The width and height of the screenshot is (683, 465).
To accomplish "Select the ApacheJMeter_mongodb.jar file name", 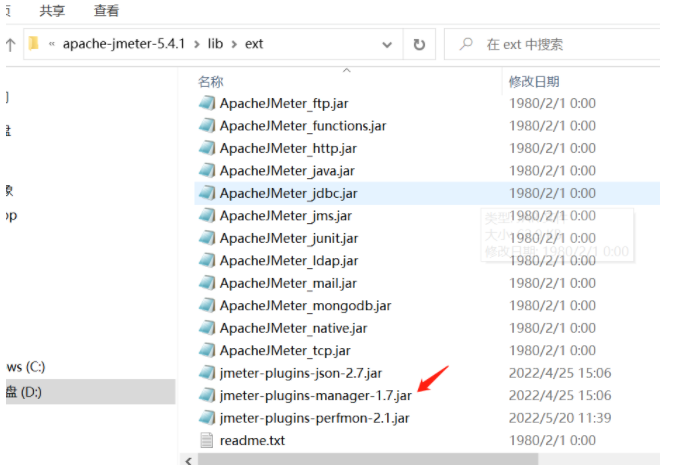I will pyautogui.click(x=305, y=306).
